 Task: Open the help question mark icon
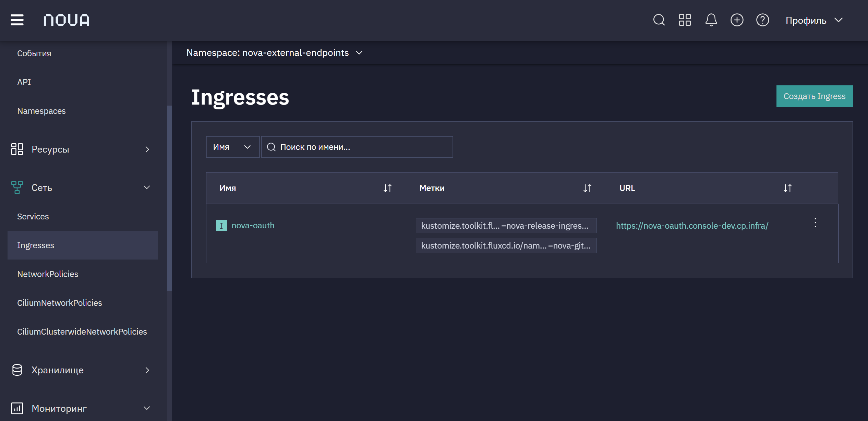tap(763, 20)
